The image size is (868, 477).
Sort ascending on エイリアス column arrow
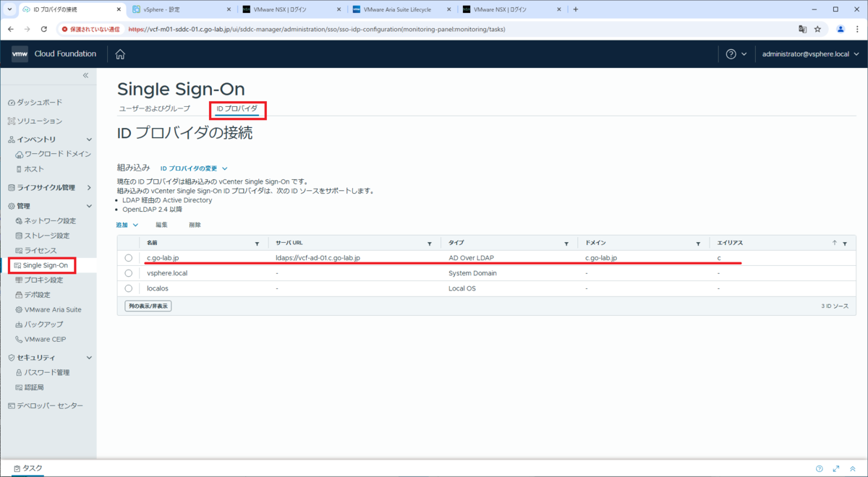click(834, 243)
